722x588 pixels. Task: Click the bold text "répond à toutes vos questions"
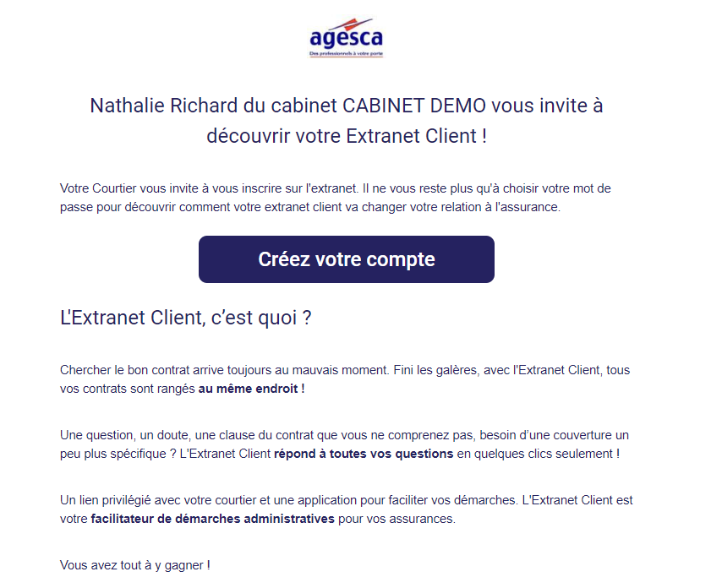(x=364, y=454)
